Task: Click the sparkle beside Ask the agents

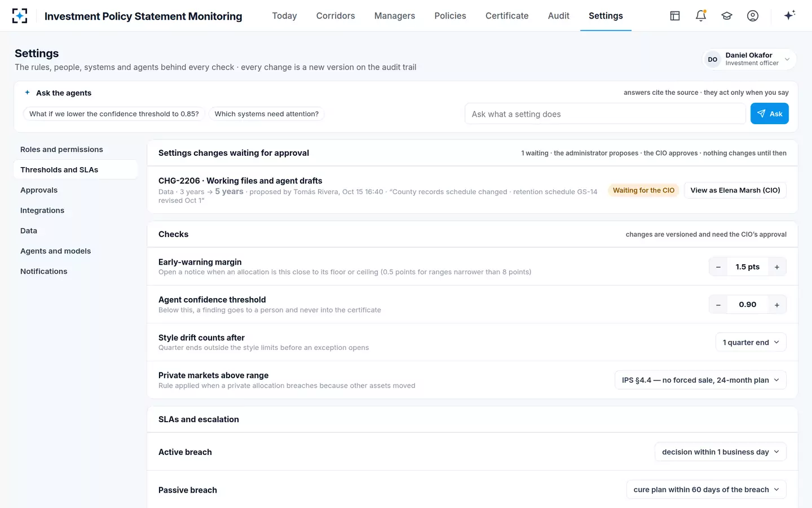Action: [x=27, y=93]
